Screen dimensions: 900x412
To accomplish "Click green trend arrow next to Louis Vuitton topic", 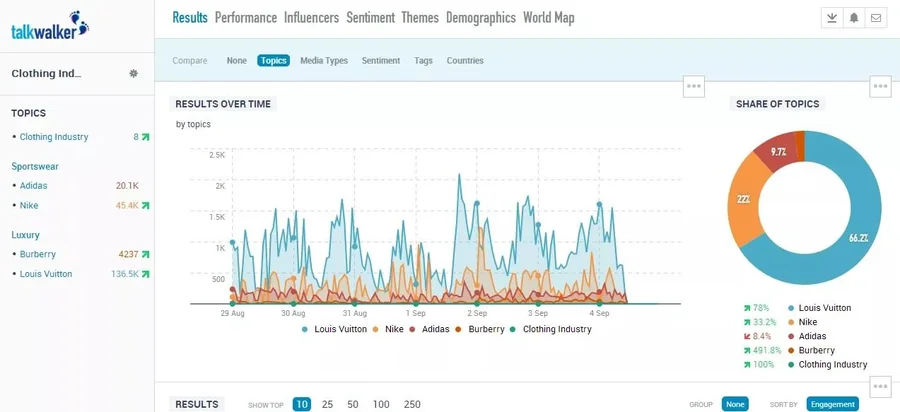I will (145, 274).
